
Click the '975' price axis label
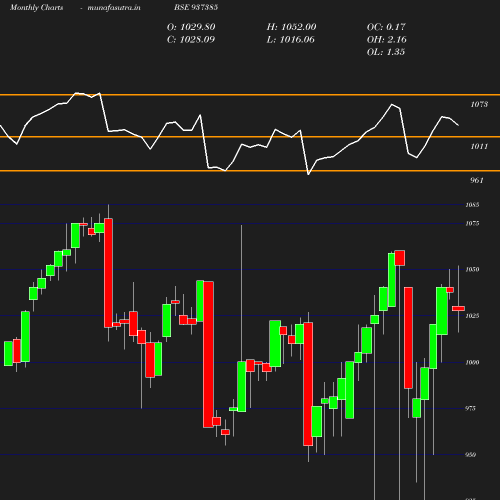coord(470,408)
